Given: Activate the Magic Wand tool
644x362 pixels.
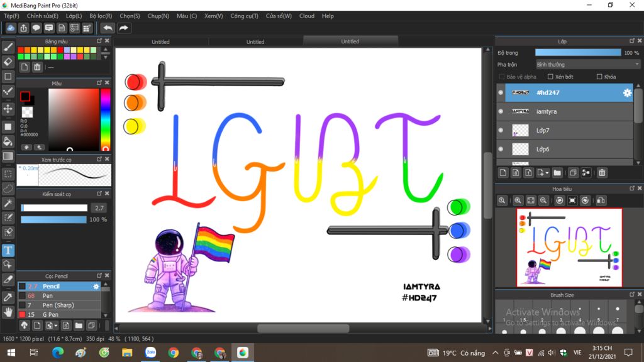Looking at the screenshot, I should point(8,204).
